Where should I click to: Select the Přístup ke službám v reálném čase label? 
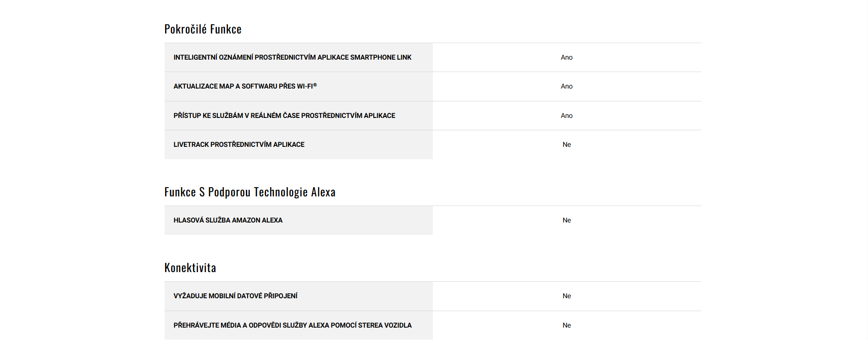point(284,116)
